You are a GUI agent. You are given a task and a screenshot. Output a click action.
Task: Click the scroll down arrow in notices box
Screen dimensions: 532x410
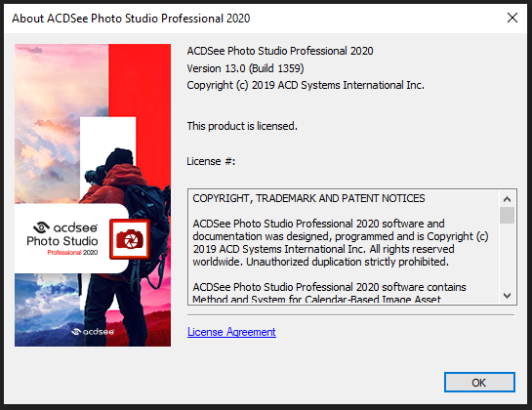point(507,295)
